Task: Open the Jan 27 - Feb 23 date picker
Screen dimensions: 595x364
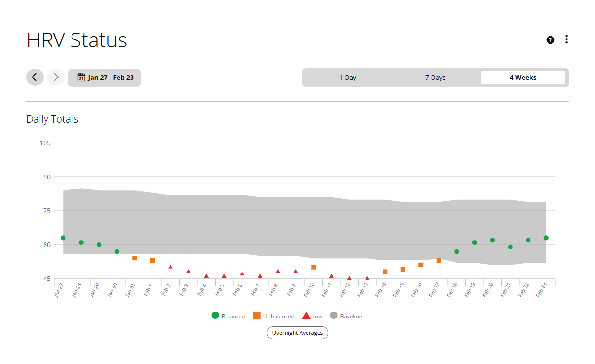Action: pos(105,78)
